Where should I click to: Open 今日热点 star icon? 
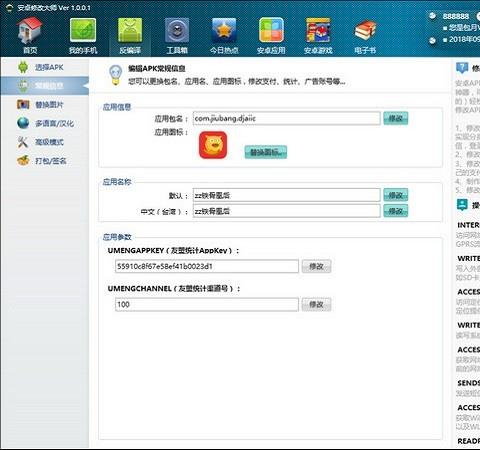pyautogui.click(x=224, y=36)
